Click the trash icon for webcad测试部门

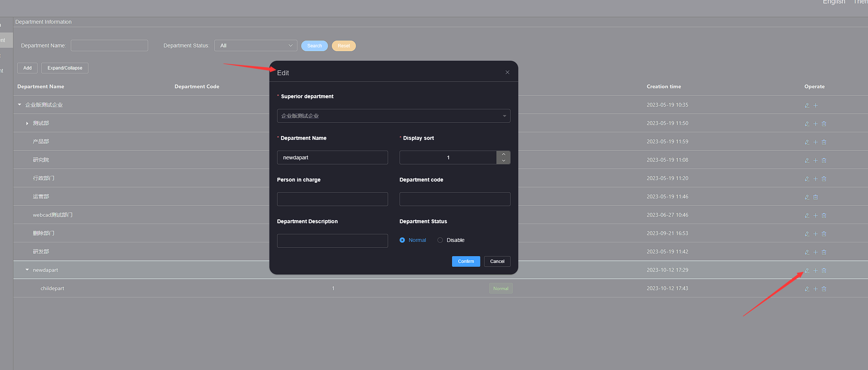click(824, 216)
